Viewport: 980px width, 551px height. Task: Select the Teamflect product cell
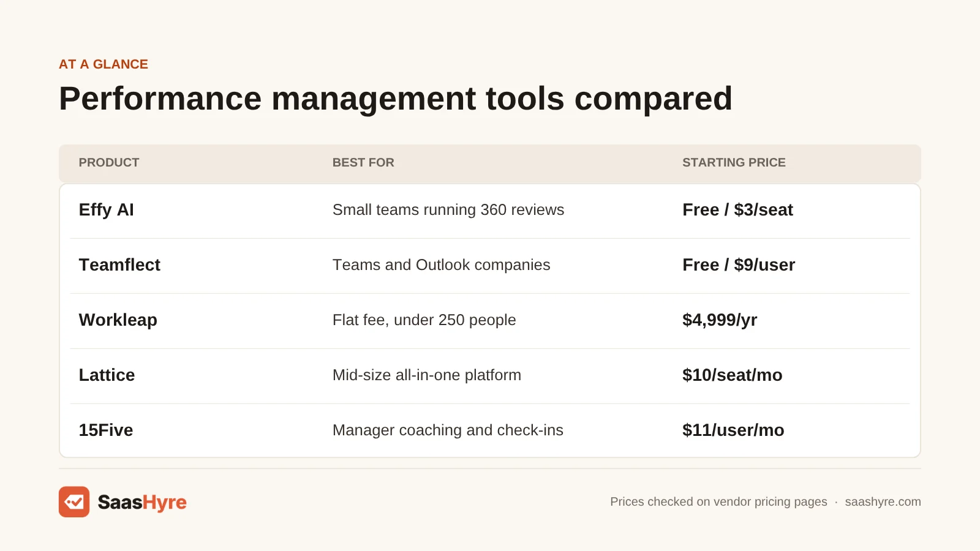(119, 265)
